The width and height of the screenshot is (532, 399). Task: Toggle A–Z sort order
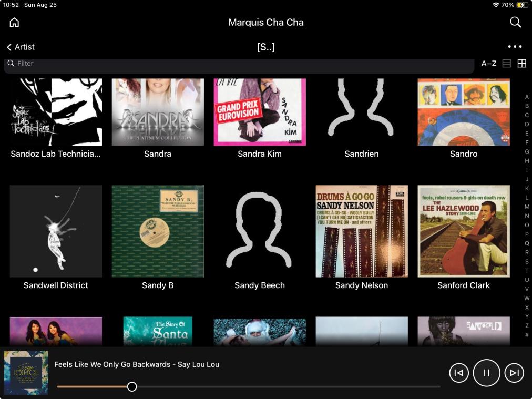point(488,63)
